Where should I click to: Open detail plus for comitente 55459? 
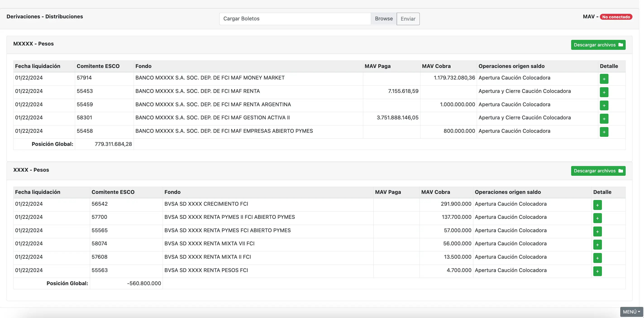click(x=604, y=105)
